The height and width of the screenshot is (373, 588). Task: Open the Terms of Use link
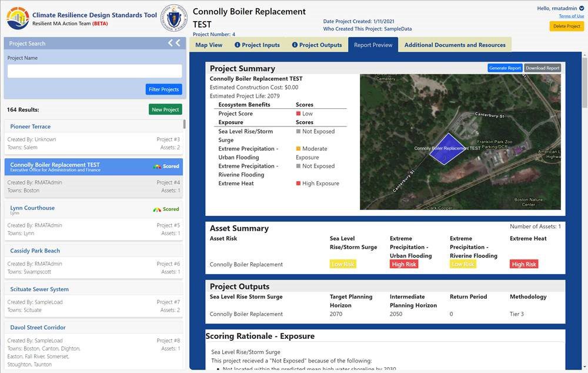[x=571, y=16]
